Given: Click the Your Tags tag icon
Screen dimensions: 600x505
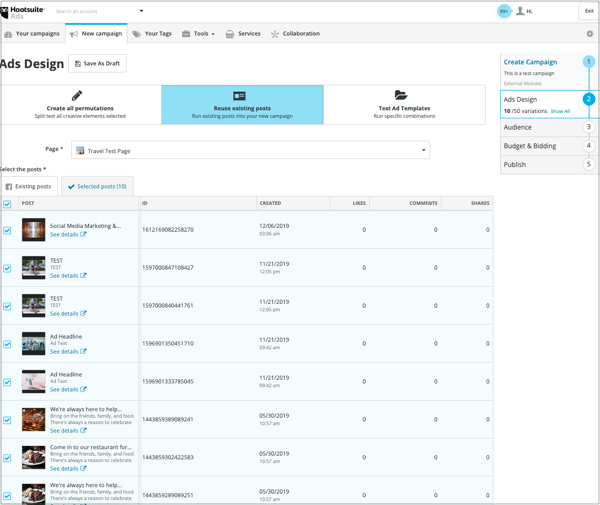Looking at the screenshot, I should [136, 34].
